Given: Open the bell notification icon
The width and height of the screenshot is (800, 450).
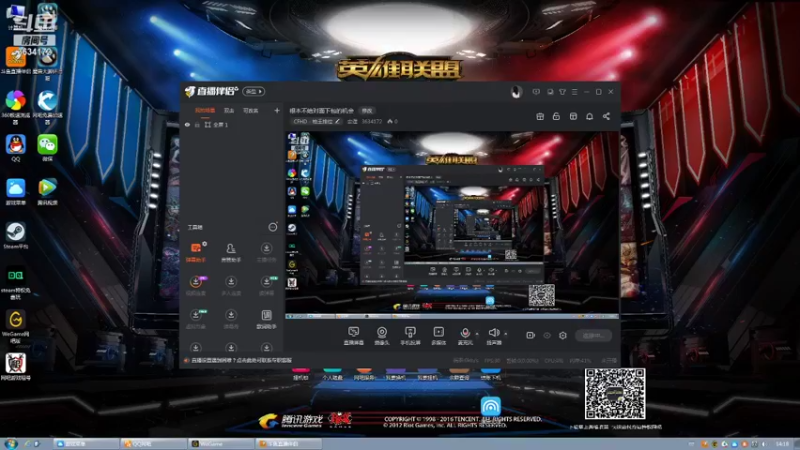Looking at the screenshot, I should pyautogui.click(x=589, y=116).
